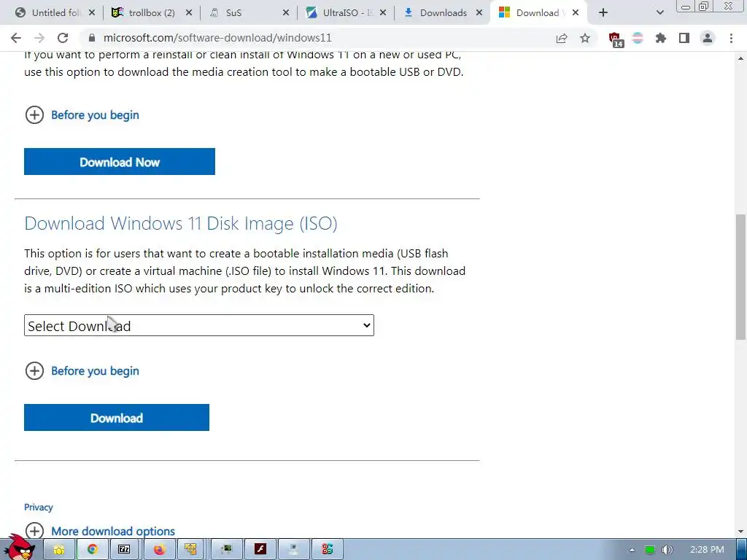Close the Downloads tab
This screenshot has width=747, height=560.
(479, 13)
